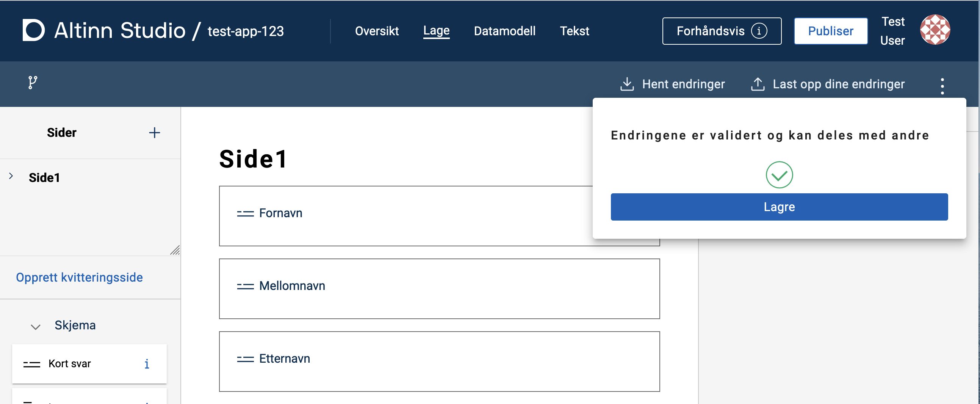Click the branch icon in the version control bar
This screenshot has width=980, height=404.
click(32, 84)
